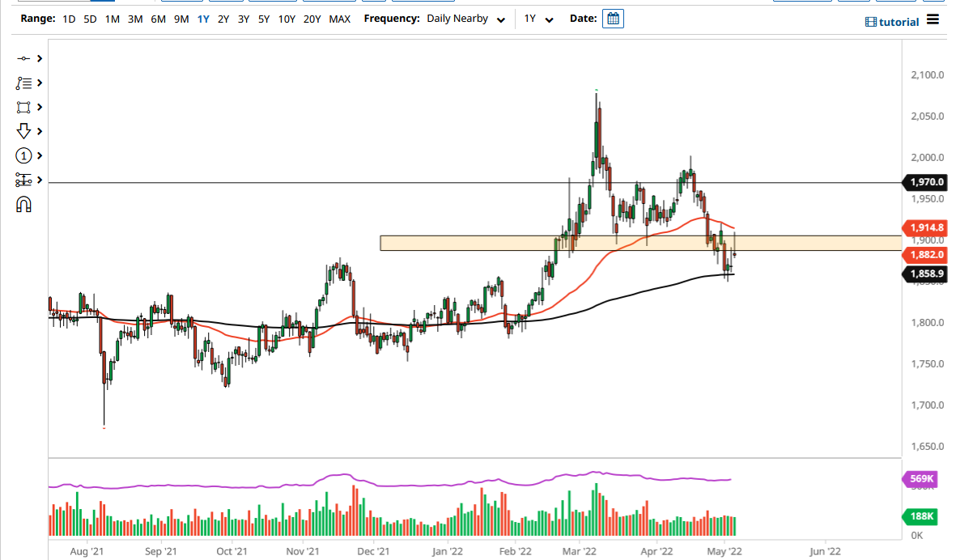956x560 pixels.
Task: Click the 1,970.0 price level label
Action: (x=926, y=183)
